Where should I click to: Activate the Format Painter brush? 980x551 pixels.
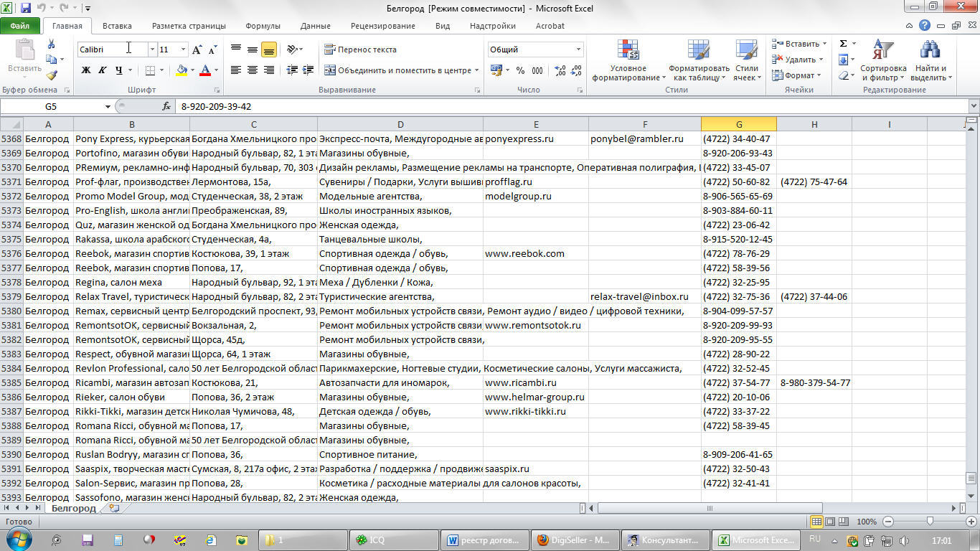[x=52, y=75]
